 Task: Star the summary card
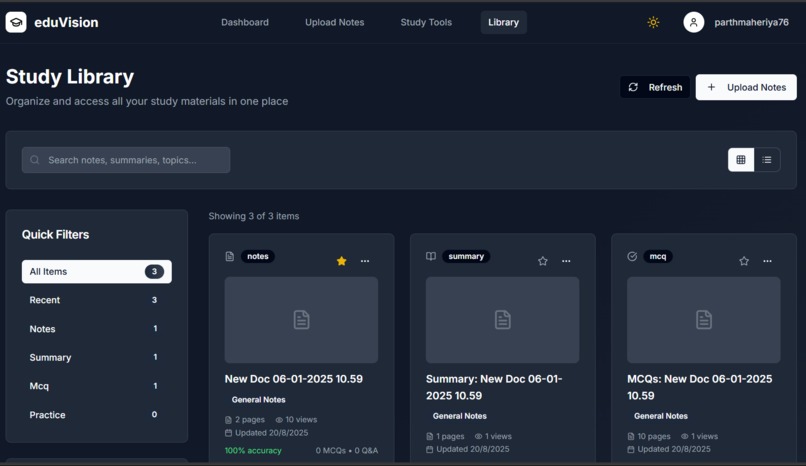542,261
